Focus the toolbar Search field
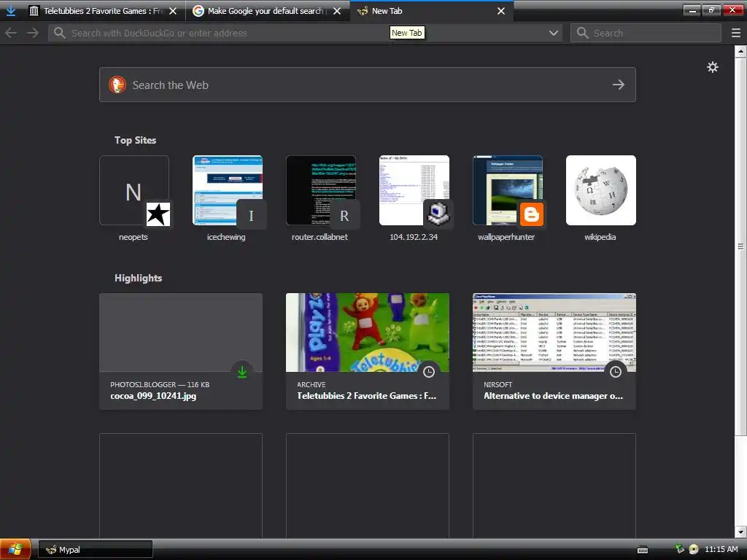The height and width of the screenshot is (560, 747). (x=646, y=33)
